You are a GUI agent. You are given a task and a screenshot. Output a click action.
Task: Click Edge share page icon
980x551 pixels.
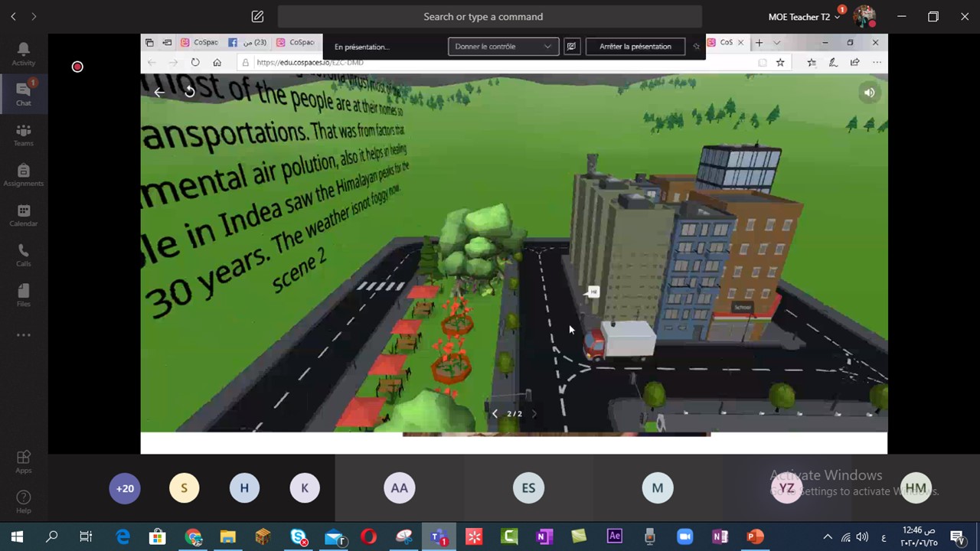coord(854,63)
